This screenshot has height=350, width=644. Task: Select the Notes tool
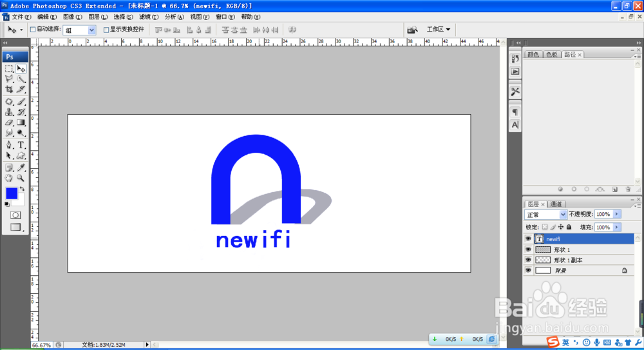[x=9, y=168]
